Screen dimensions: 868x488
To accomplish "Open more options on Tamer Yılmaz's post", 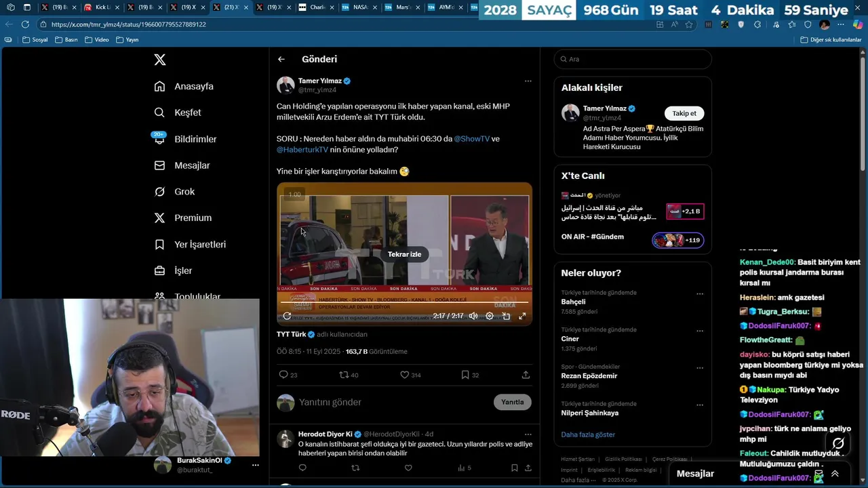I will 528,81.
